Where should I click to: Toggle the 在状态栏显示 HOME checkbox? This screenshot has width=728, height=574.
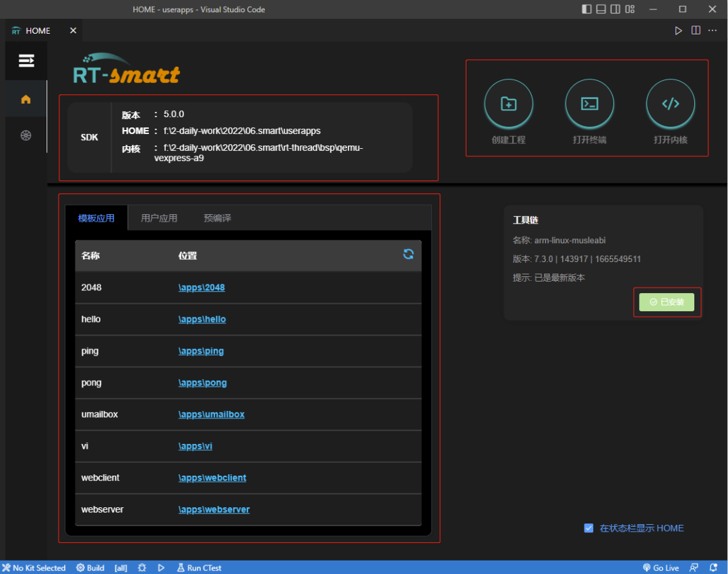point(588,528)
